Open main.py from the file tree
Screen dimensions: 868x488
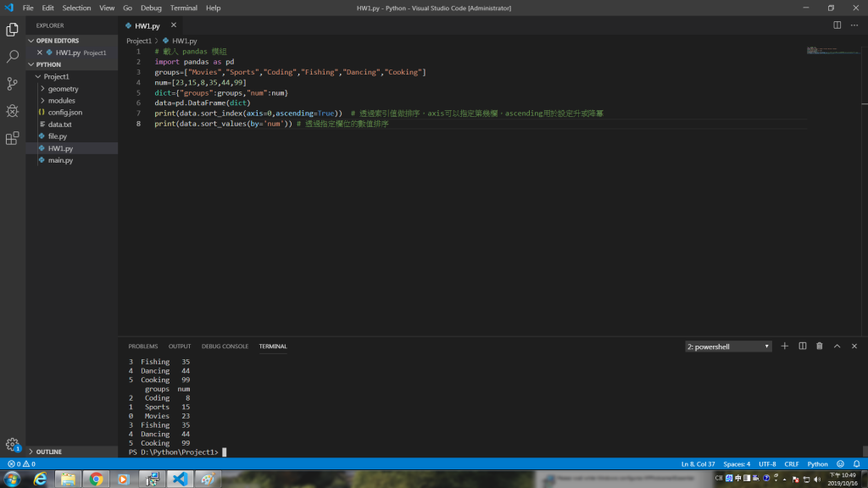click(60, 160)
